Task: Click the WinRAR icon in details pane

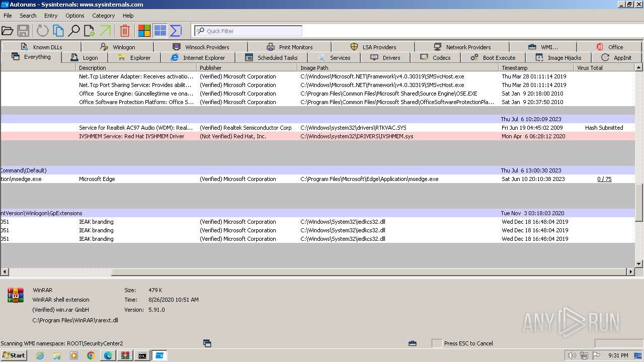Action: (16, 295)
